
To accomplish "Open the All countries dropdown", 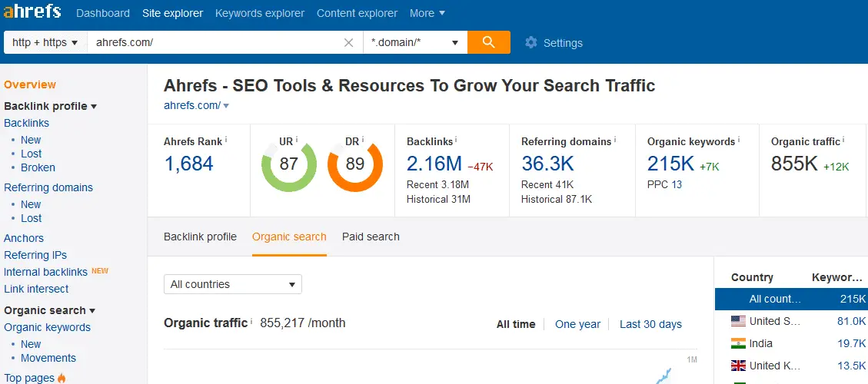I will click(x=233, y=284).
